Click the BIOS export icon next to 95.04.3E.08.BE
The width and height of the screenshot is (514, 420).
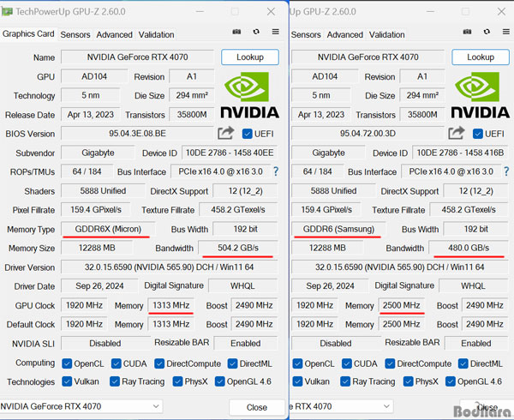click(226, 133)
